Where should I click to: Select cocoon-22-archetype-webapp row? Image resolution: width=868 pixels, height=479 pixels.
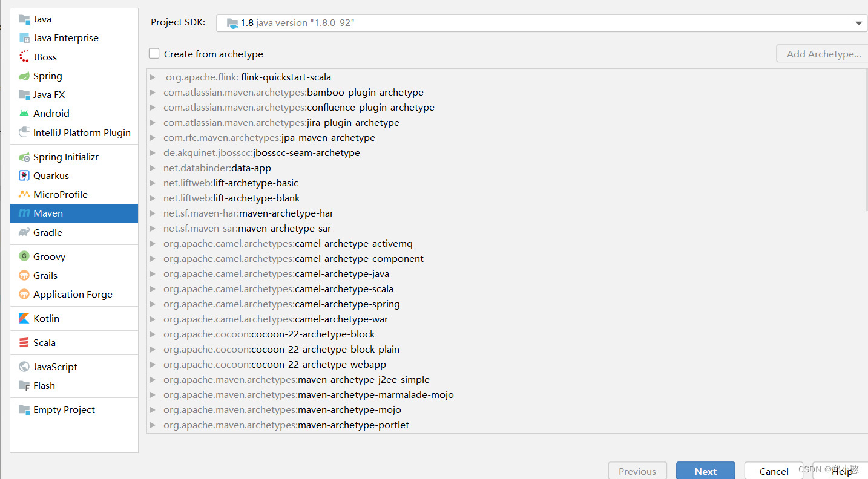tap(506, 364)
